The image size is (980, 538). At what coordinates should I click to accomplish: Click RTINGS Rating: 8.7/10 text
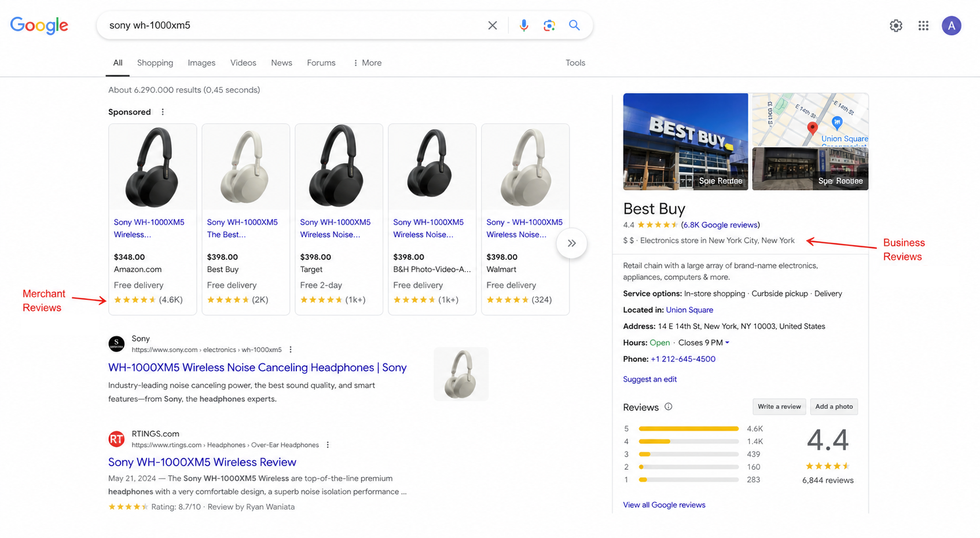(176, 507)
